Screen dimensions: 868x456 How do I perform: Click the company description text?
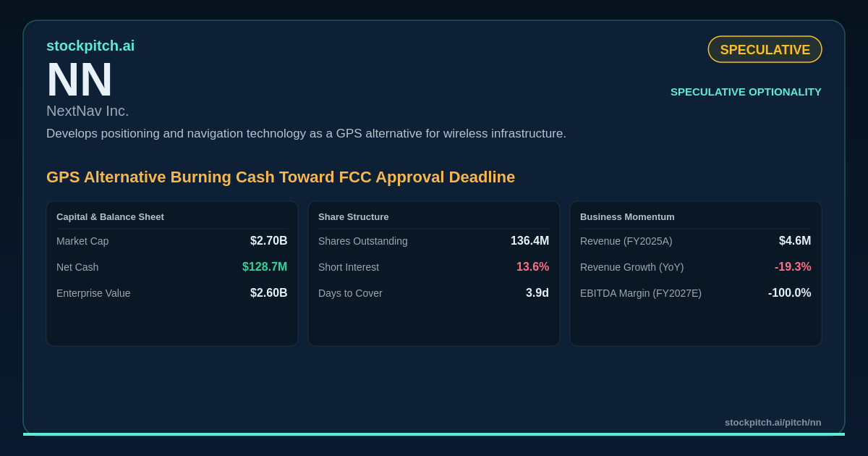pyautogui.click(x=306, y=134)
